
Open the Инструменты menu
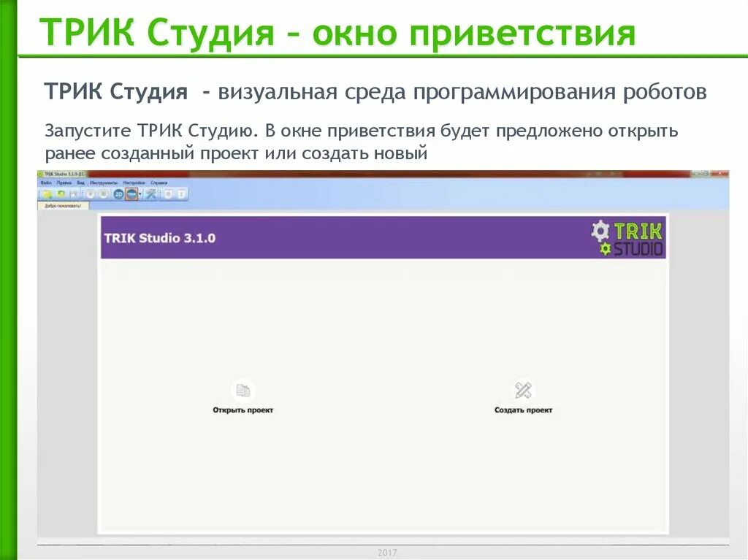tap(104, 183)
